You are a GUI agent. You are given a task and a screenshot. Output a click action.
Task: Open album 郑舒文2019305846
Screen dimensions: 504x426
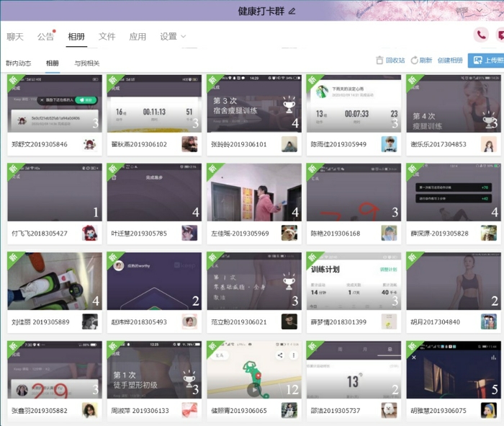click(x=54, y=102)
